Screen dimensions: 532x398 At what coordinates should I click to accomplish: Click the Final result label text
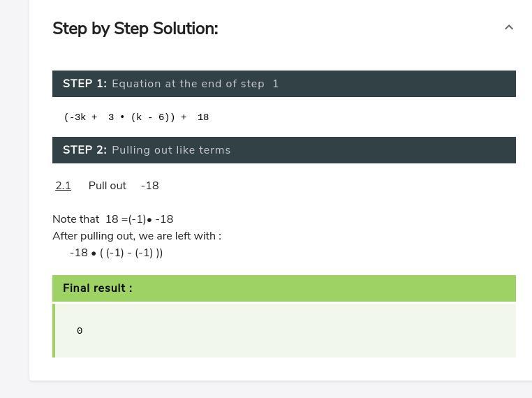point(97,288)
